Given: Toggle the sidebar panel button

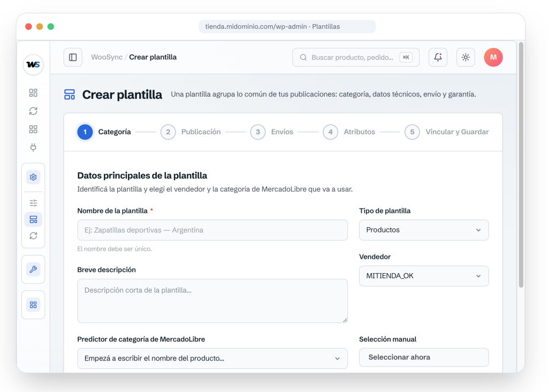Looking at the screenshot, I should 73,57.
